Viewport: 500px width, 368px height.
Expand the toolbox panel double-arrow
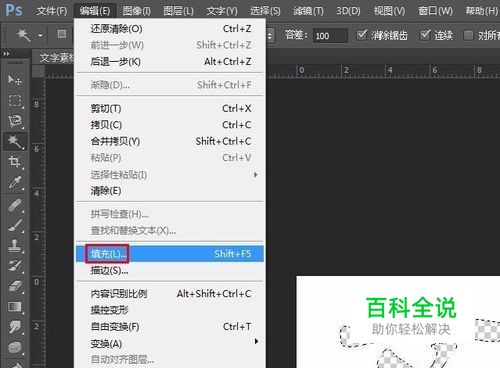tap(6, 53)
